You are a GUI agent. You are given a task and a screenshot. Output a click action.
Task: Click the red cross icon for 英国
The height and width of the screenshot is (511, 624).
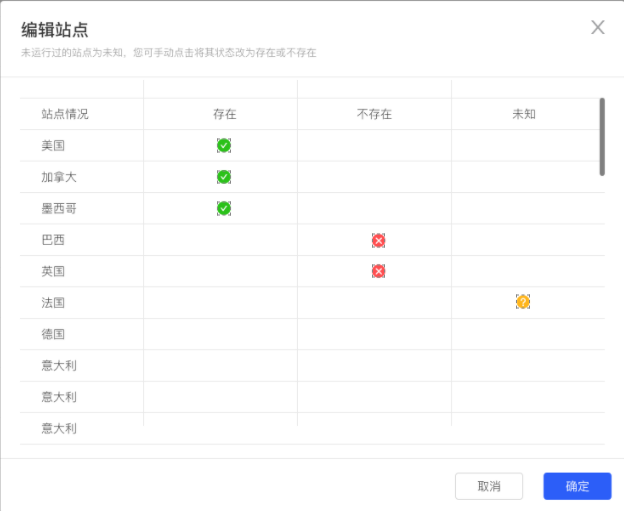pyautogui.click(x=378, y=271)
